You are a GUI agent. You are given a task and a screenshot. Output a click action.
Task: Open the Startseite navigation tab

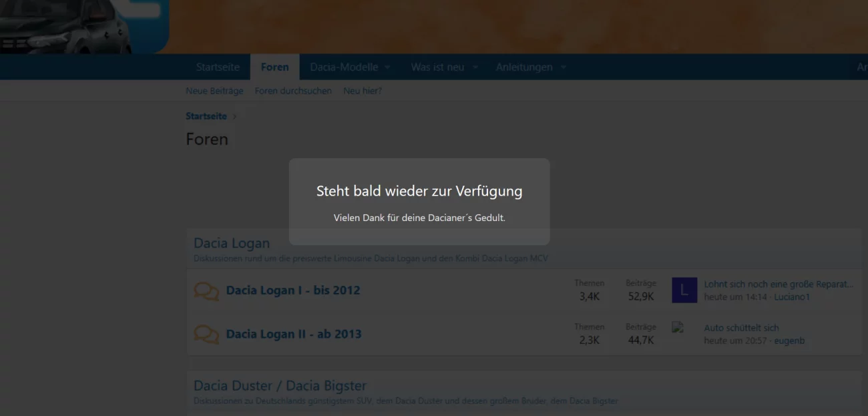click(218, 67)
